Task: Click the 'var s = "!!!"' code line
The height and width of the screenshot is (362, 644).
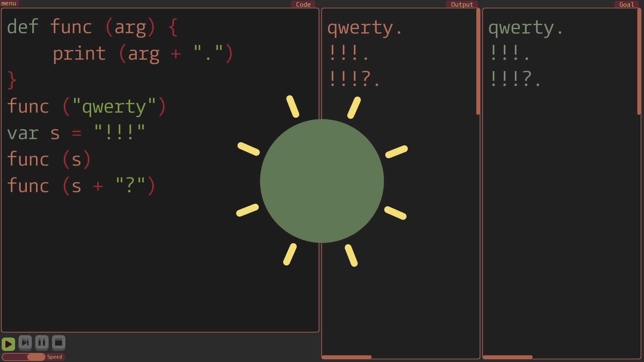Action: pyautogui.click(x=76, y=133)
